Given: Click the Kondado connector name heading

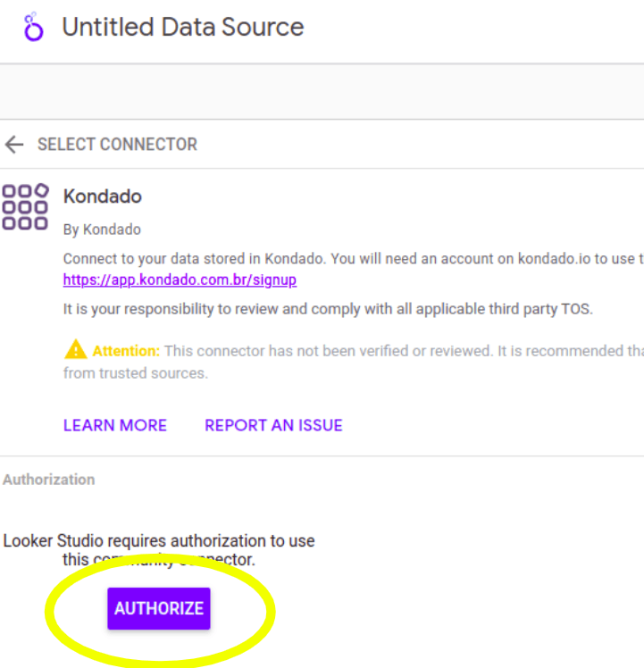Looking at the screenshot, I should [103, 196].
